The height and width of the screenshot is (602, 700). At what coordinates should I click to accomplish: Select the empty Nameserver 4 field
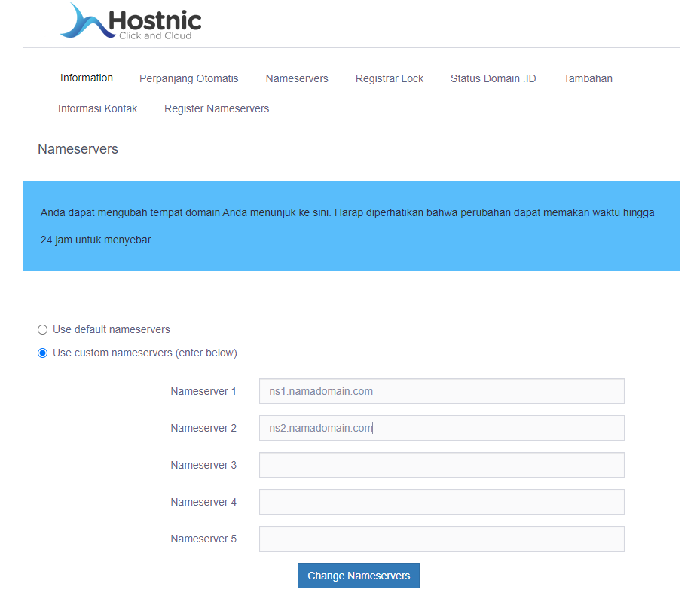(442, 502)
